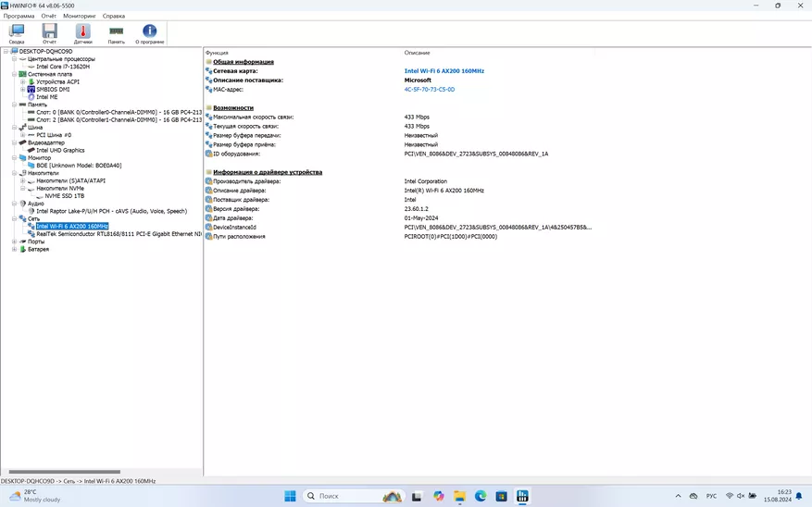Click the Информация о драйвере устройства heading
Screen dimensions: 812x507
(x=268, y=172)
